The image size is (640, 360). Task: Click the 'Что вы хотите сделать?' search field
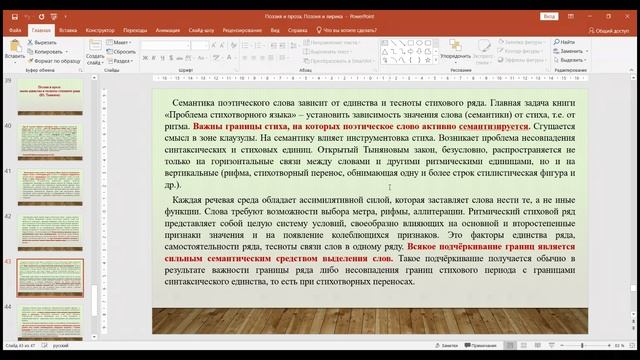coord(347,30)
